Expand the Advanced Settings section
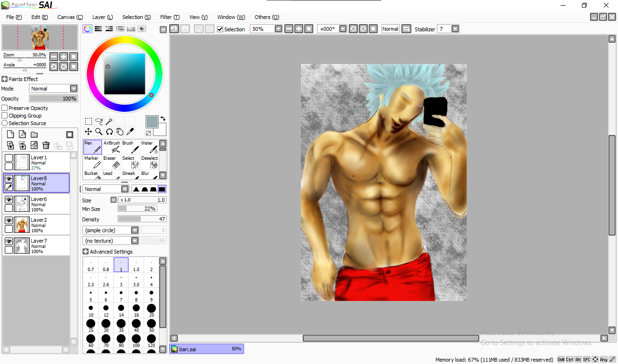 85,252
